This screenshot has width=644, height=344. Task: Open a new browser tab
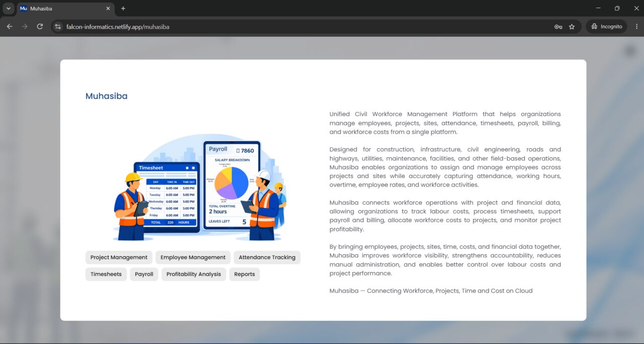[x=123, y=9]
